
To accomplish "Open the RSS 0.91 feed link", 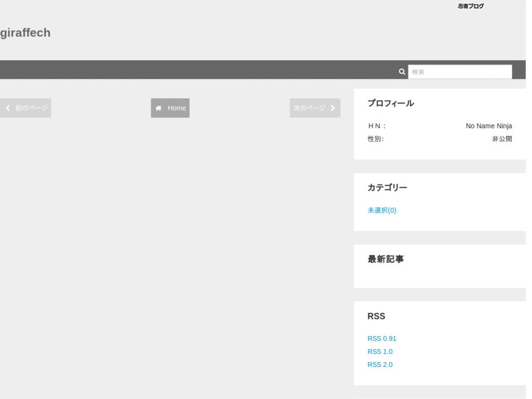I will pyautogui.click(x=382, y=339).
